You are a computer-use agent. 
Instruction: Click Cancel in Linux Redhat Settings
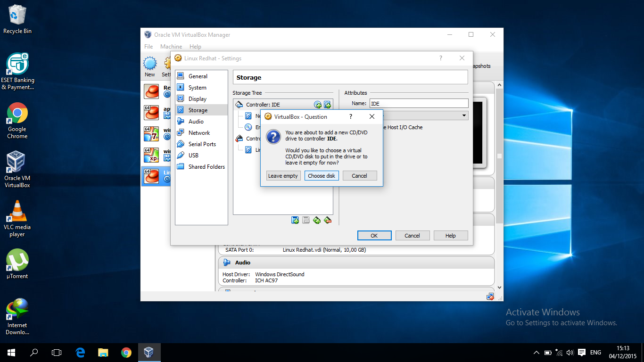pyautogui.click(x=412, y=236)
